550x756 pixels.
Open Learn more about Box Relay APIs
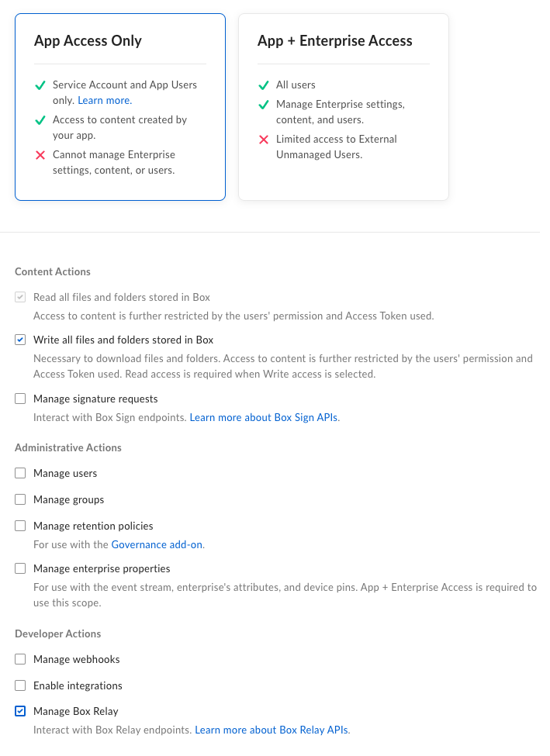click(x=272, y=730)
